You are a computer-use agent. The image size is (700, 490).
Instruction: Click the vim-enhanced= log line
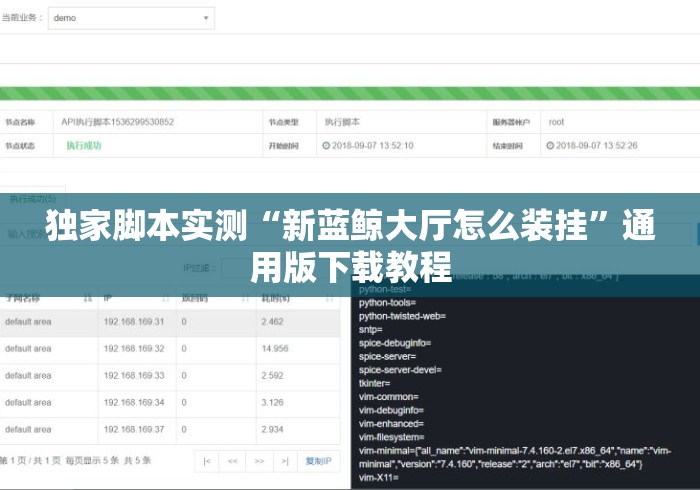(x=391, y=423)
